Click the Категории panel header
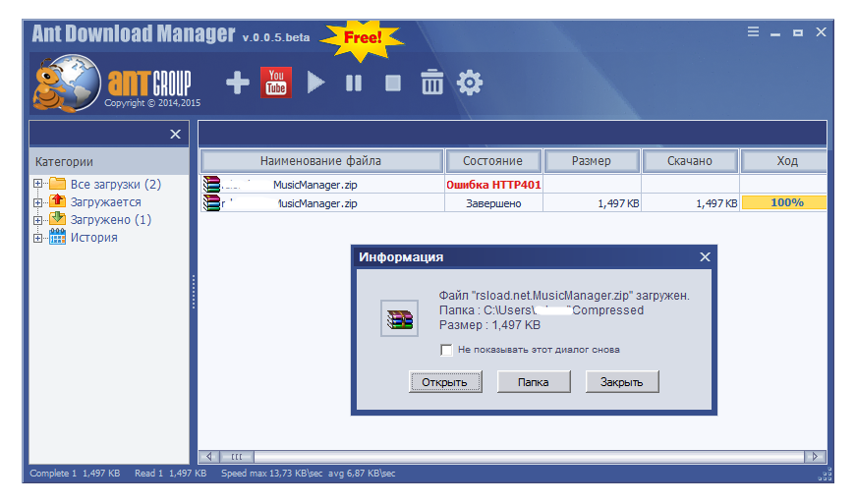This screenshot has height=504, width=856. point(109,161)
